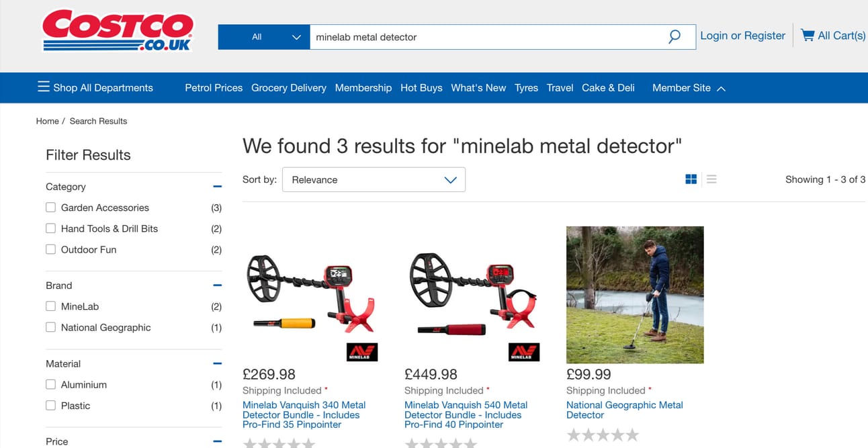Click into the search text field

[484, 37]
